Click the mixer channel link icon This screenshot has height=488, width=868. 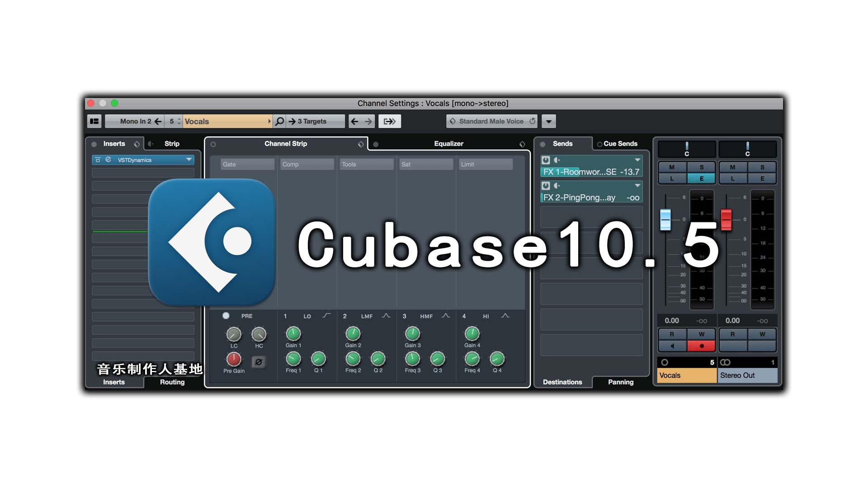tap(725, 361)
